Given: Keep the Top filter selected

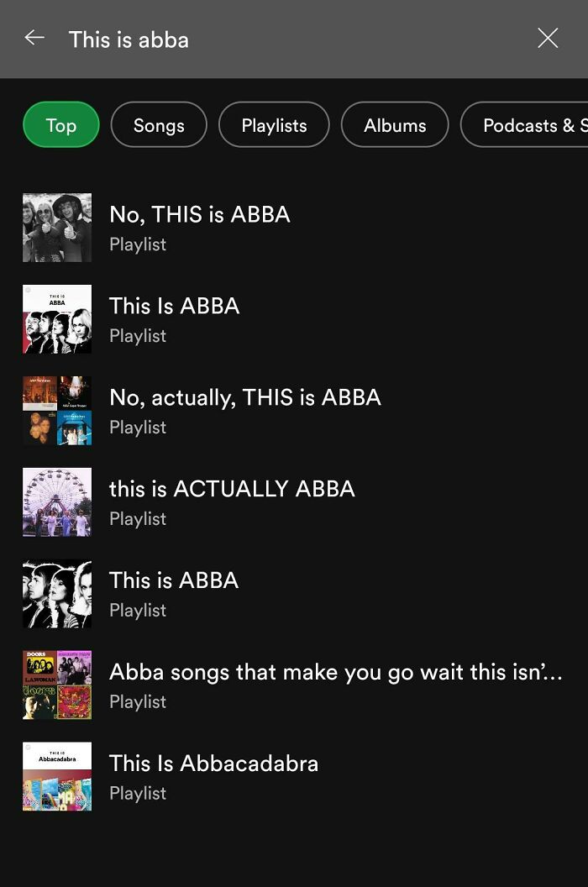Looking at the screenshot, I should 60,124.
